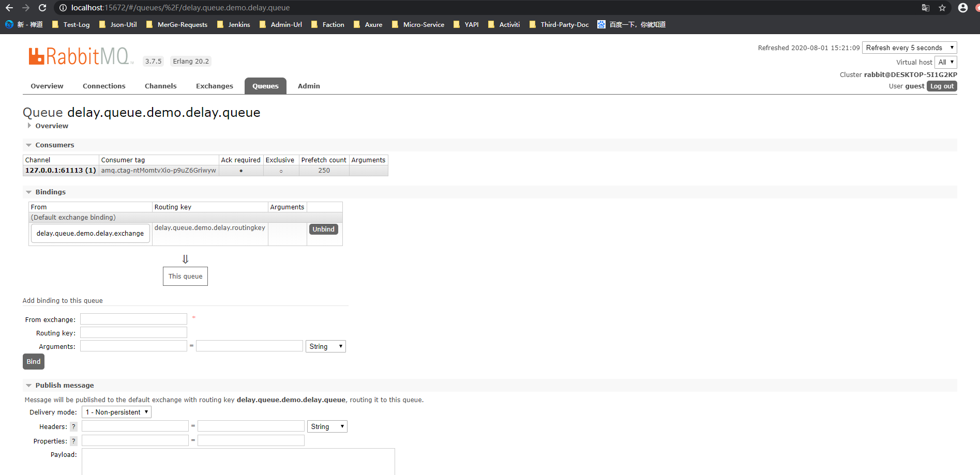Open the Micro-Service bookmark folder
Image resolution: width=980 pixels, height=475 pixels.
(418, 24)
